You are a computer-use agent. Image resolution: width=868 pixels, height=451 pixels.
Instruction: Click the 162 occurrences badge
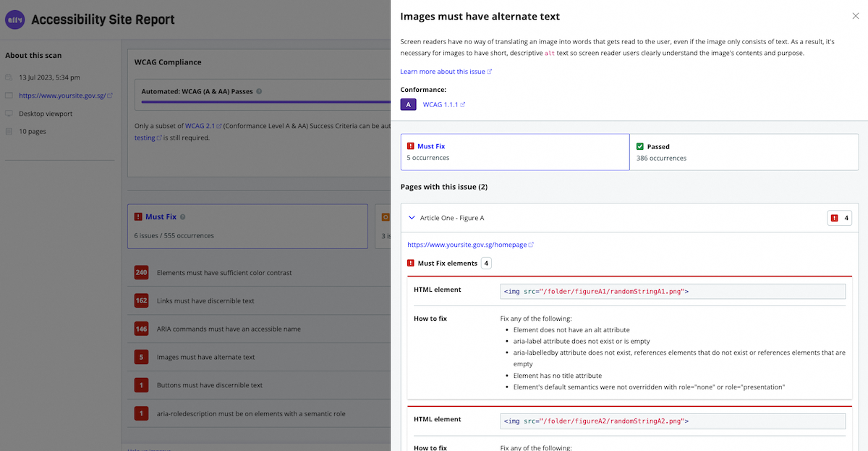[141, 300]
